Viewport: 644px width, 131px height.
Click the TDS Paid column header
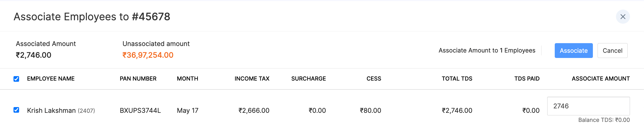pyautogui.click(x=527, y=79)
